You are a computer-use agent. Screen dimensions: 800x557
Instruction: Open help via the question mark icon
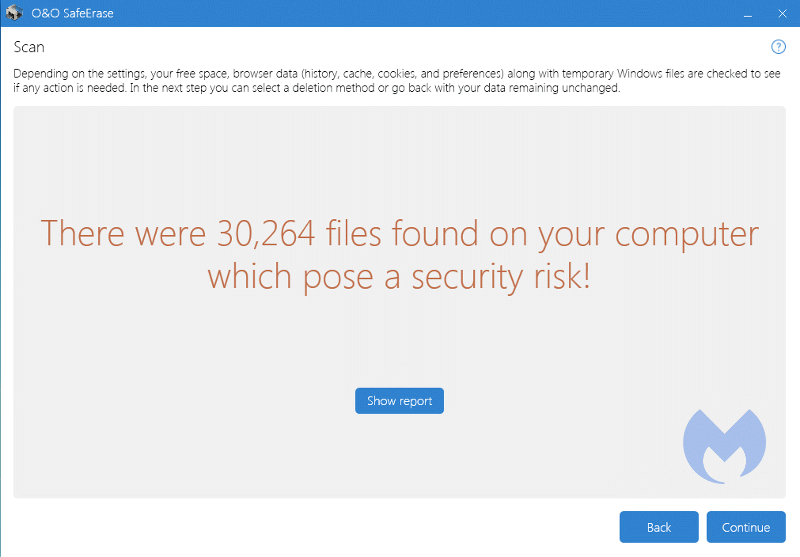click(x=778, y=47)
